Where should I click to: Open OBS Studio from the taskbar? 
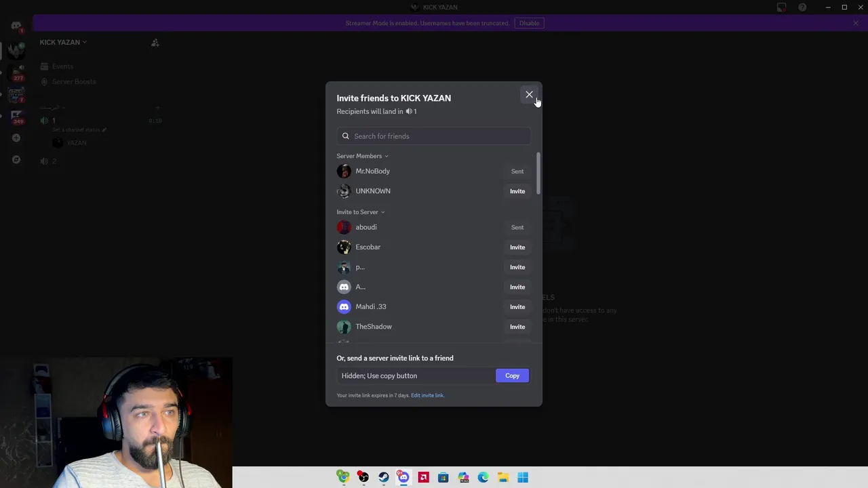[x=363, y=478]
